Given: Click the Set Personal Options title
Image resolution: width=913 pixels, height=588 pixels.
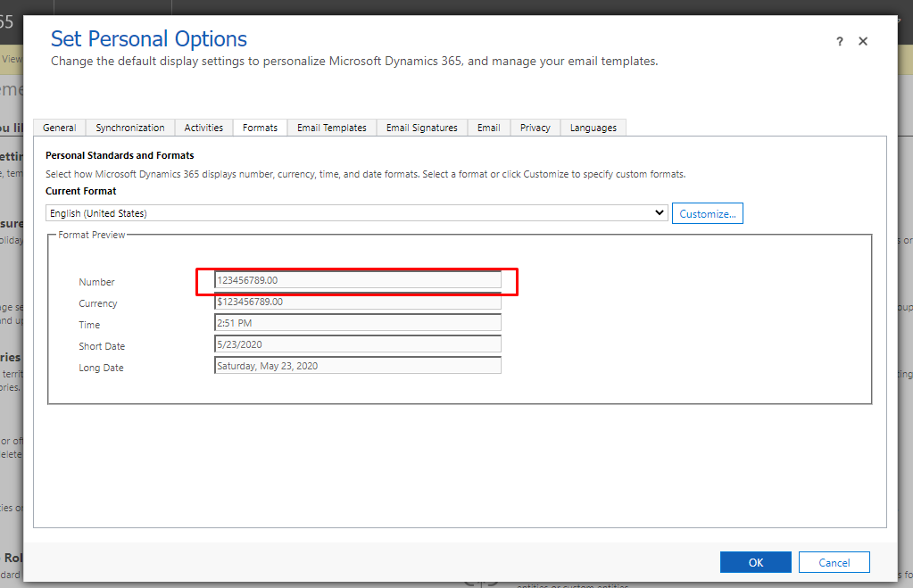Looking at the screenshot, I should coord(149,39).
